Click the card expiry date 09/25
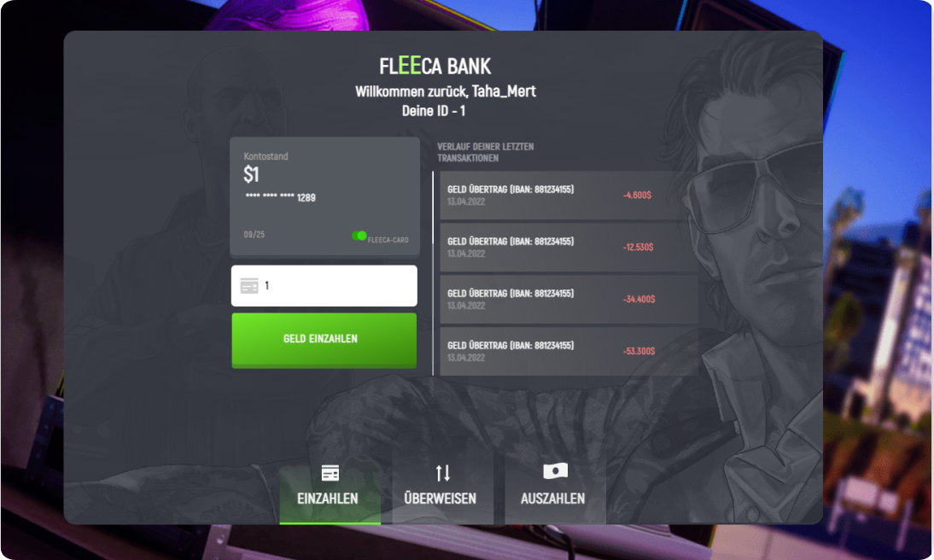 pos(254,235)
